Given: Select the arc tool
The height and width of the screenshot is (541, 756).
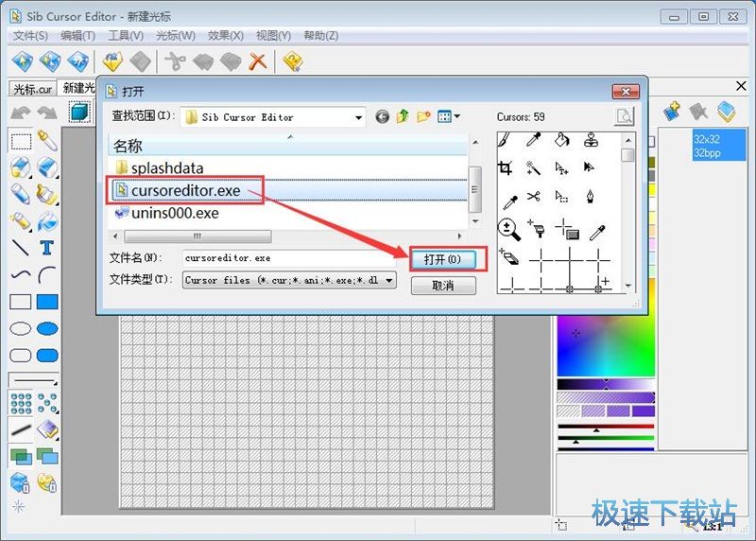Looking at the screenshot, I should click(x=46, y=274).
